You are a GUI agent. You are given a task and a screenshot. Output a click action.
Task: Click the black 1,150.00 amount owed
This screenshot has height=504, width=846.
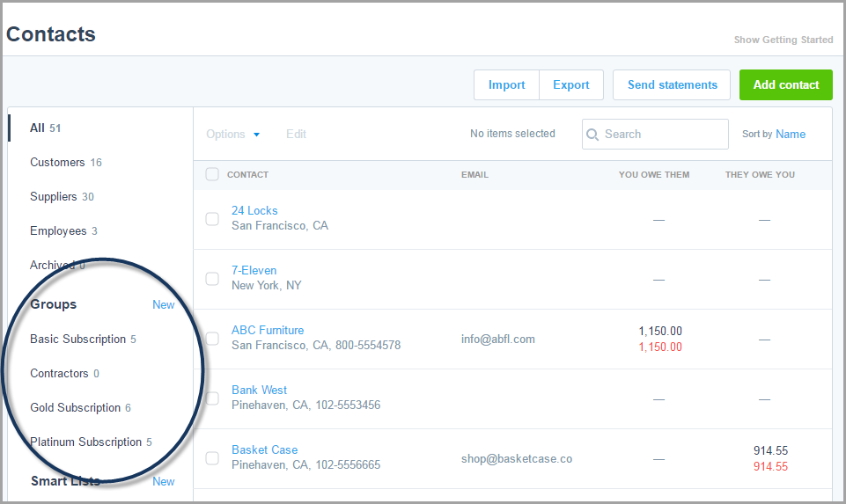coord(660,331)
